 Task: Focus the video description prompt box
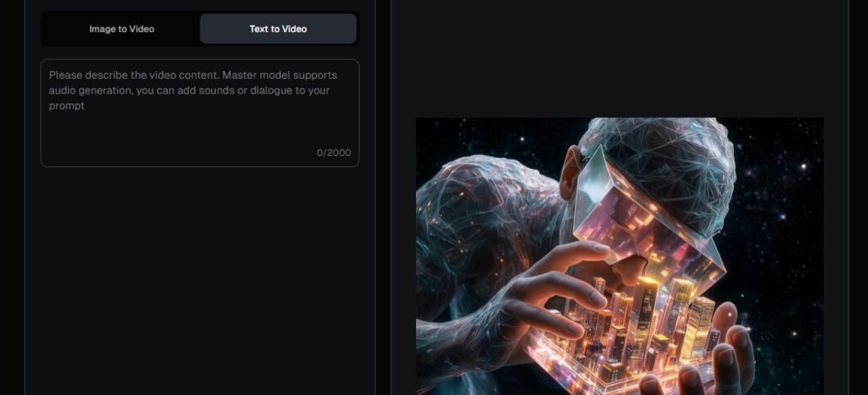pos(200,113)
